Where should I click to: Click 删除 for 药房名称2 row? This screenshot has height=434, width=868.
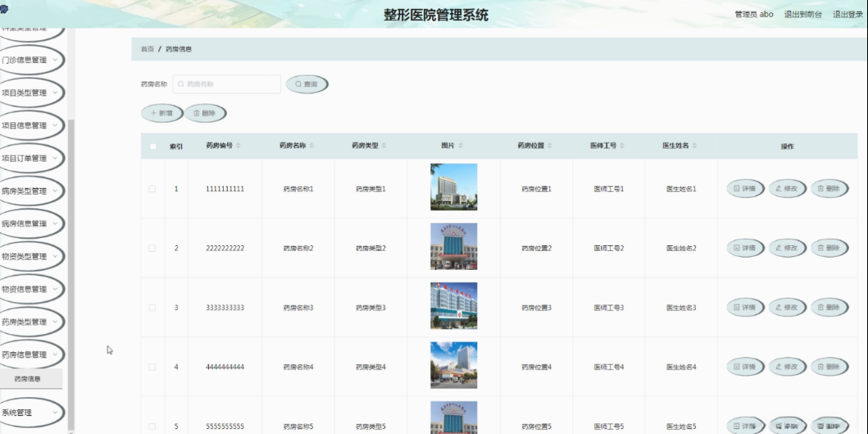tap(829, 248)
